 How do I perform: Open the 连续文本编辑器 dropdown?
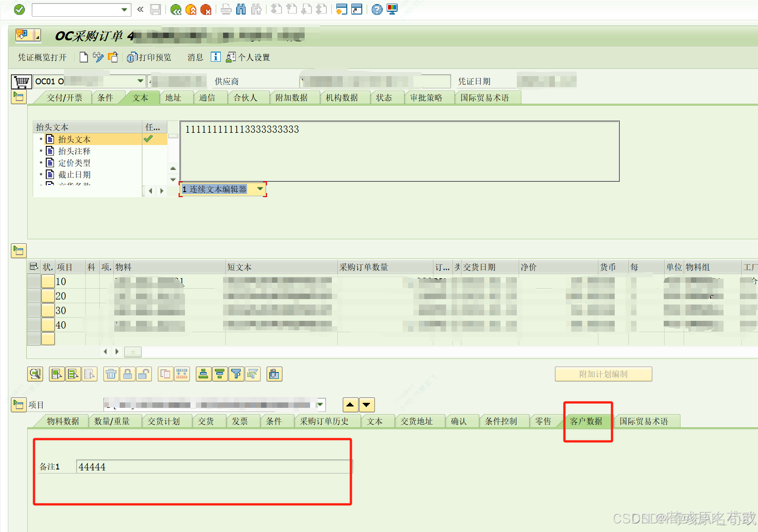click(260, 189)
